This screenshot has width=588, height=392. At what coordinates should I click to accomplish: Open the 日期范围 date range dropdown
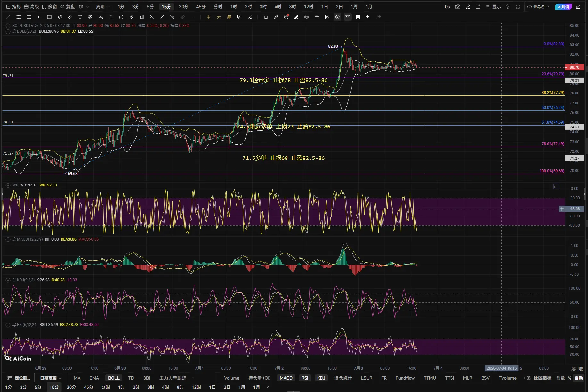(x=51, y=378)
